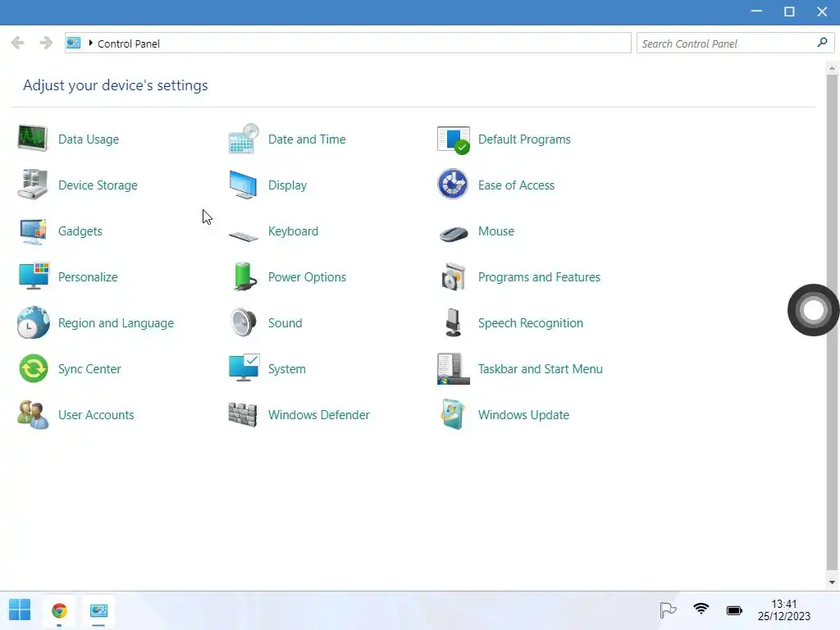Image resolution: width=840 pixels, height=630 pixels.
Task: Open the Keyboard link
Action: [x=293, y=231]
